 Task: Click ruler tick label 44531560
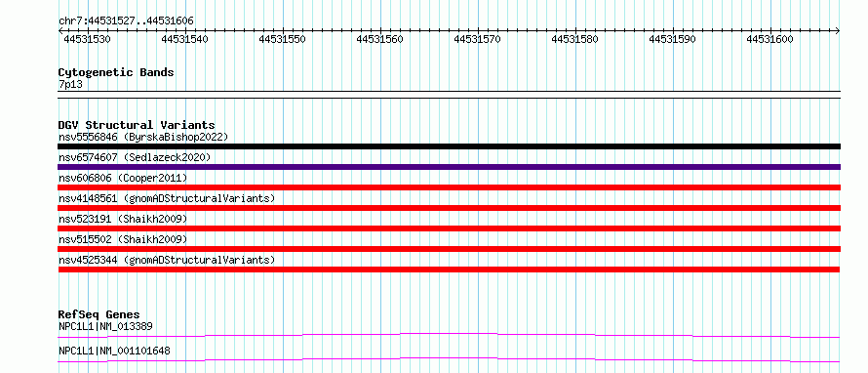(379, 39)
